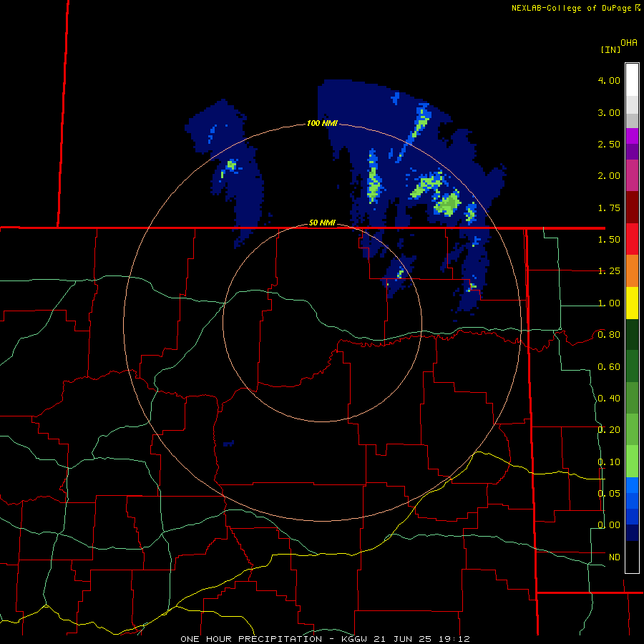Screen dimensions: 644x644
Task: Click the 2.00 legend value
Action: tap(609, 176)
